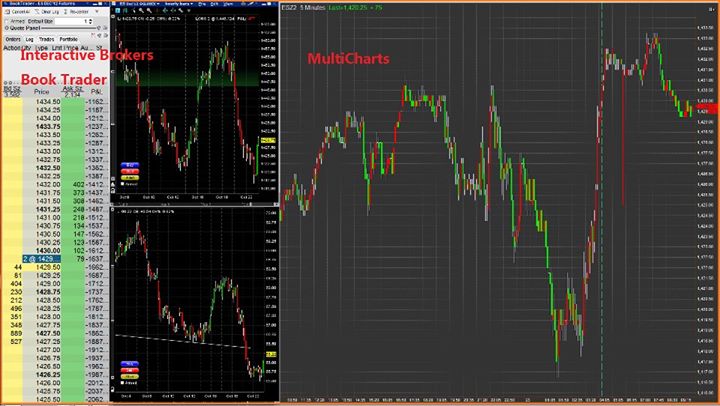This screenshot has height=406, width=720.
Task: Open the Hourly Bars dropdown in upper chart
Action: tap(180, 4)
